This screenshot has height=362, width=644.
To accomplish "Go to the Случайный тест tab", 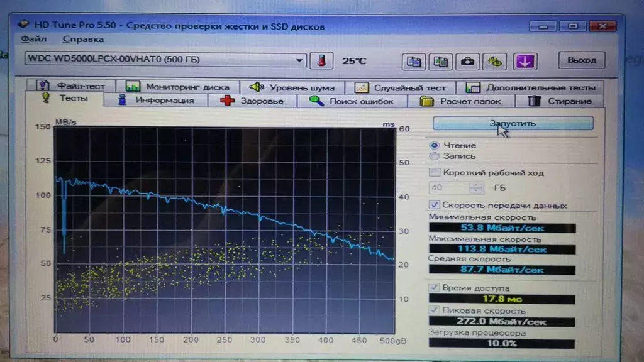I will 401,87.
